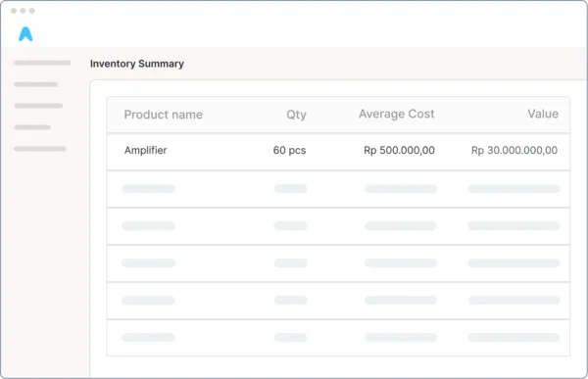Click the Value column header
The height and width of the screenshot is (379, 588).
[543, 114]
